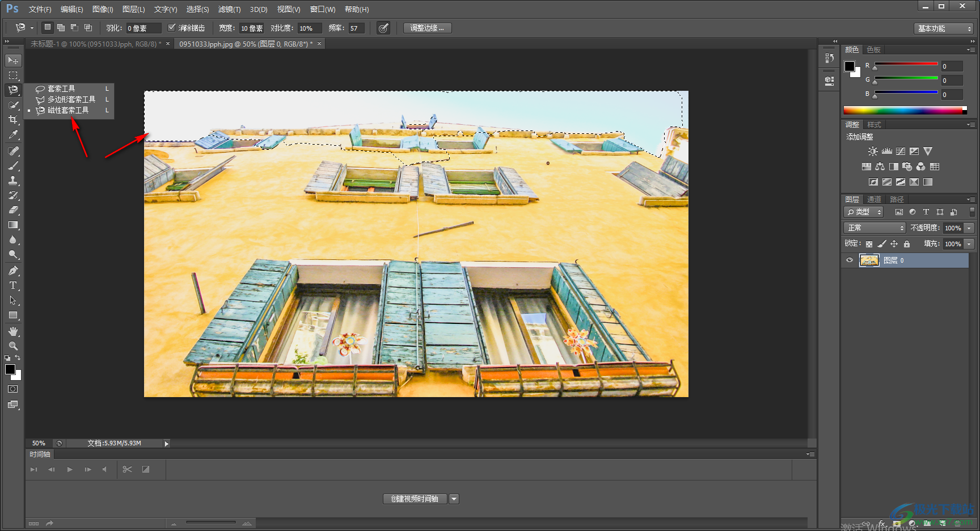Screen dimensions: 980x531
Task: Open the tool preset picker arrow
Action: tap(32, 28)
